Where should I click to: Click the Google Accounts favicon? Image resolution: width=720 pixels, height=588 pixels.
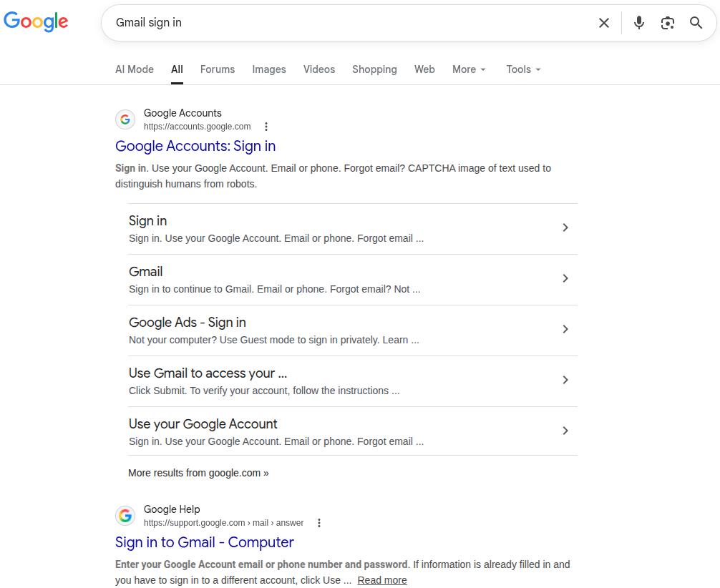pos(125,119)
